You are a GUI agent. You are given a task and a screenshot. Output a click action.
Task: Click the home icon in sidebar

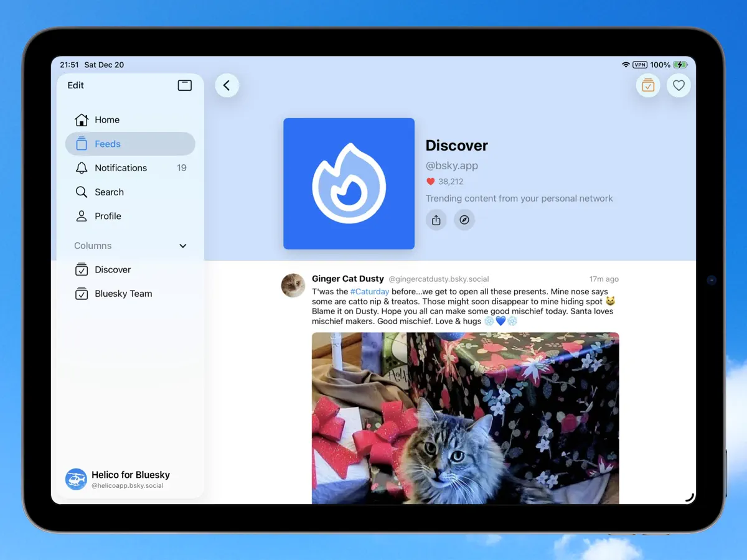pyautogui.click(x=82, y=119)
